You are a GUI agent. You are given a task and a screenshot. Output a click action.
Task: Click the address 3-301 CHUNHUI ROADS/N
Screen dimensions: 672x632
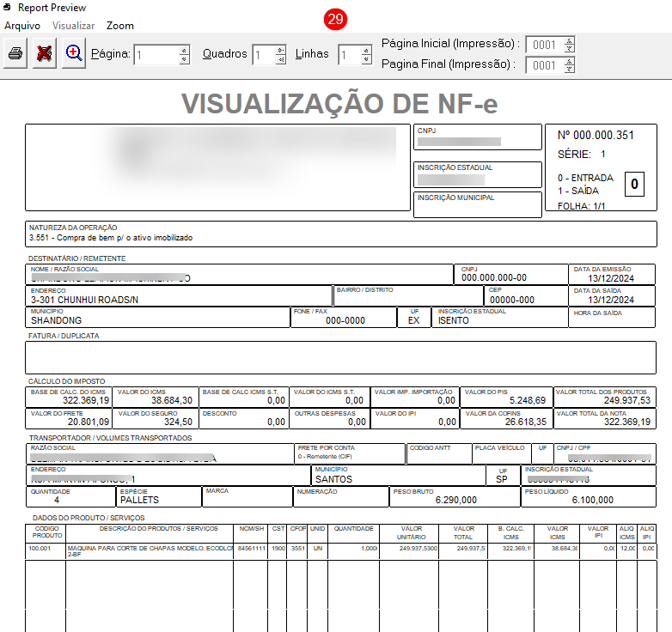(x=84, y=300)
